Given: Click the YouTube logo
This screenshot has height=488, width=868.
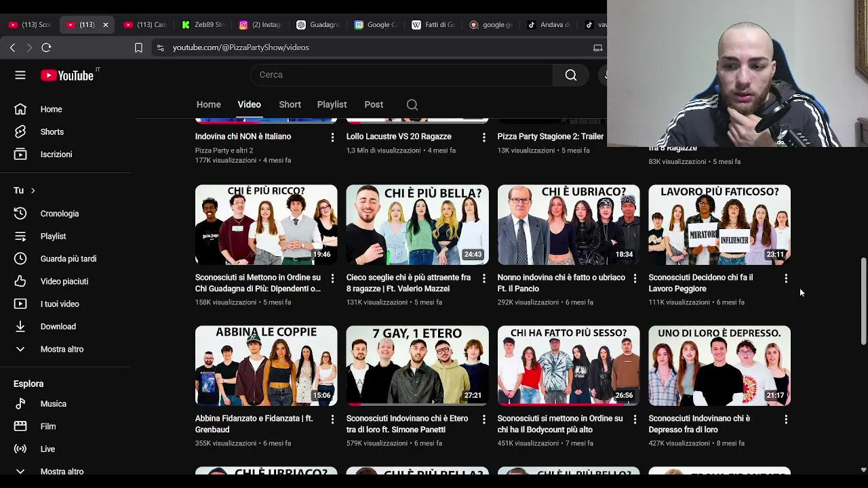Looking at the screenshot, I should coord(67,75).
